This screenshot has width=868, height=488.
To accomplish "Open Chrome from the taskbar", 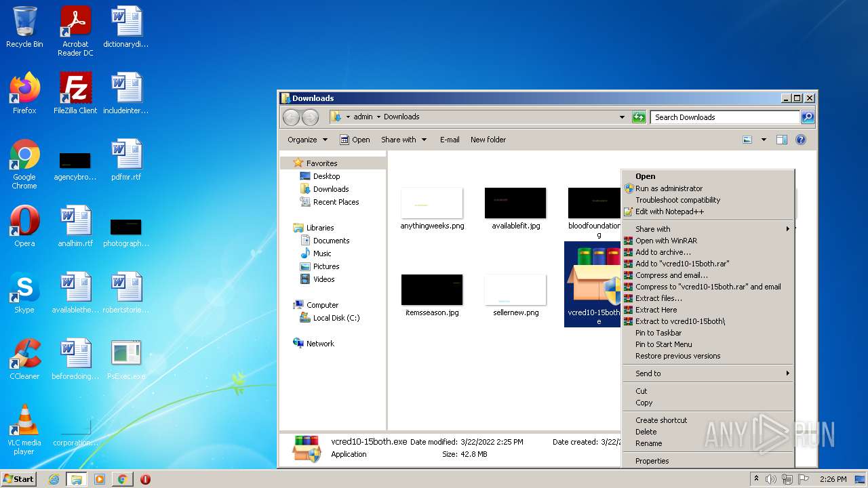I will pos(122,479).
